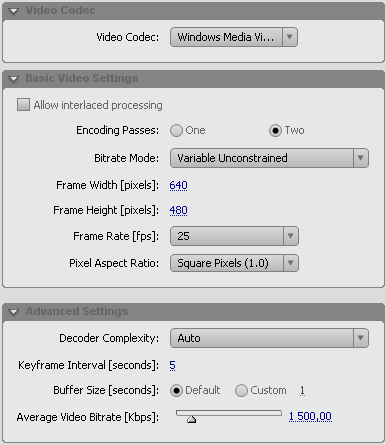Click the Video Codec section header title
The height and width of the screenshot is (445, 386).
(60, 11)
